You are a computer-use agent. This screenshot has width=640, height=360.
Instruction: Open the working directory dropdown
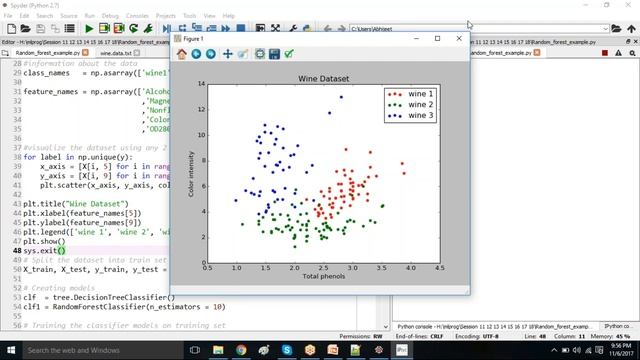tap(605, 29)
